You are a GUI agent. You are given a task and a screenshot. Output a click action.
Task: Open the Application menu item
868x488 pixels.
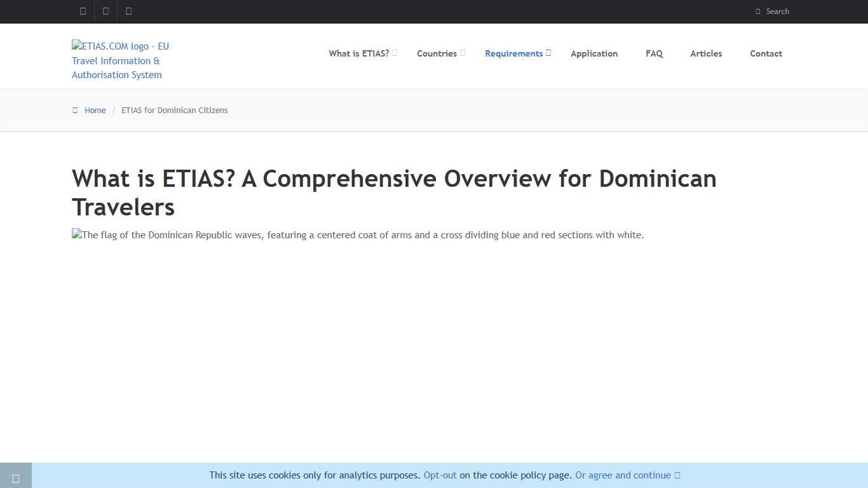point(594,53)
